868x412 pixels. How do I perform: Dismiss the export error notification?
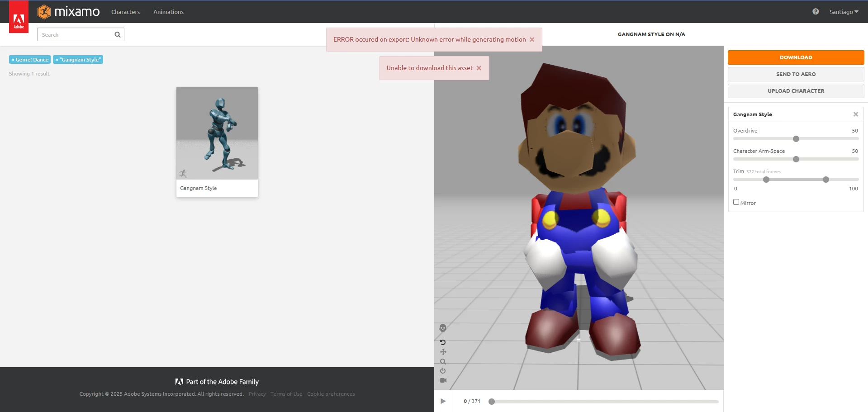click(x=532, y=40)
